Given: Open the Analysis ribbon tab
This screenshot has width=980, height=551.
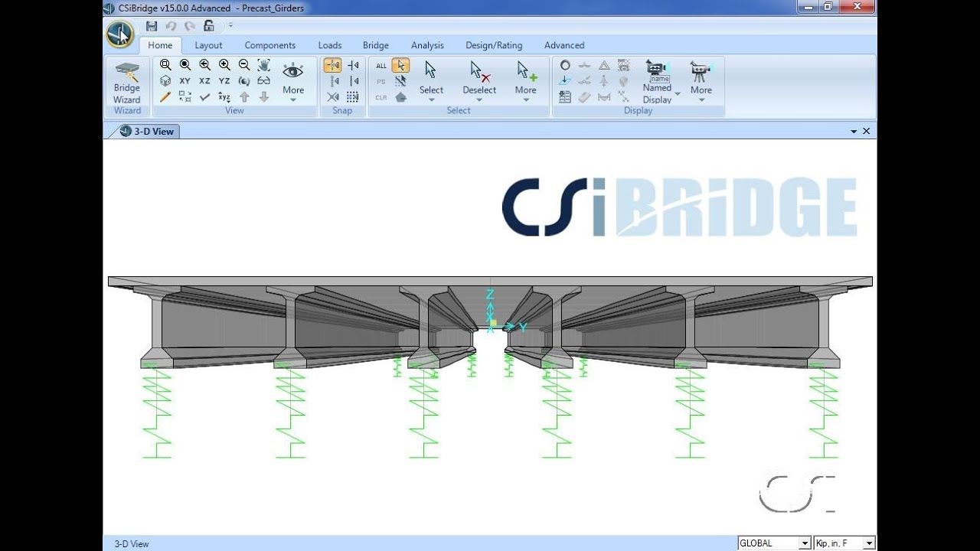Looking at the screenshot, I should point(427,45).
